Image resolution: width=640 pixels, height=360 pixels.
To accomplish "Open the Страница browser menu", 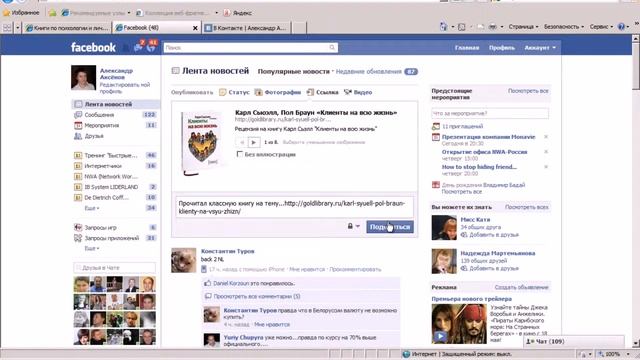I will (x=523, y=27).
